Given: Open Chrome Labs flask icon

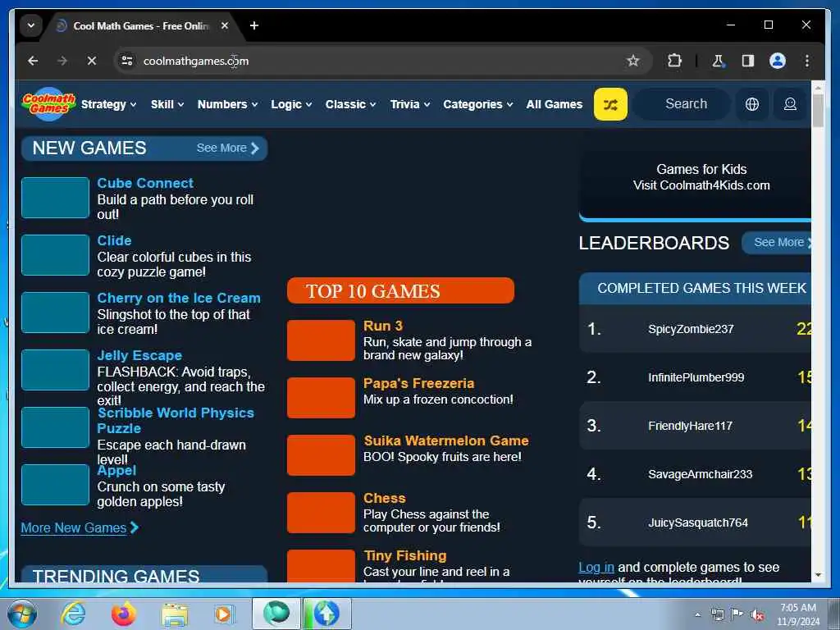Looking at the screenshot, I should [x=718, y=61].
